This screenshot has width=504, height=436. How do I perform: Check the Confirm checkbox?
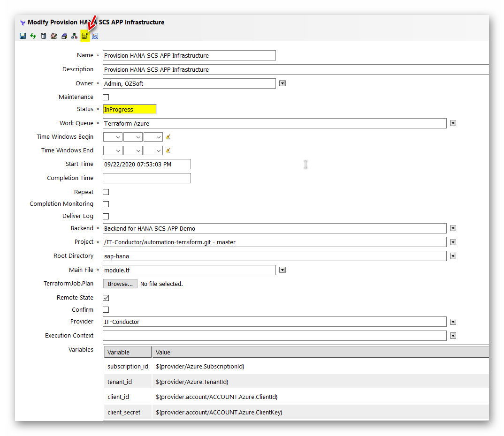tap(106, 310)
